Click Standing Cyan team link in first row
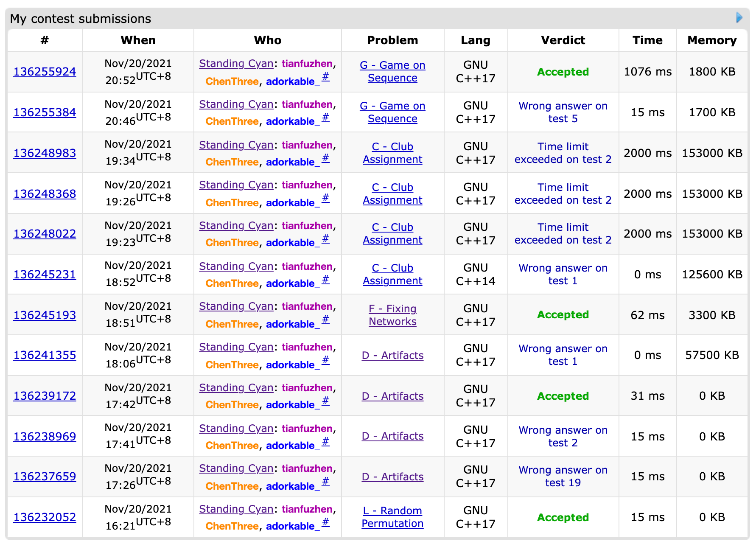The width and height of the screenshot is (756, 544). tap(236, 64)
